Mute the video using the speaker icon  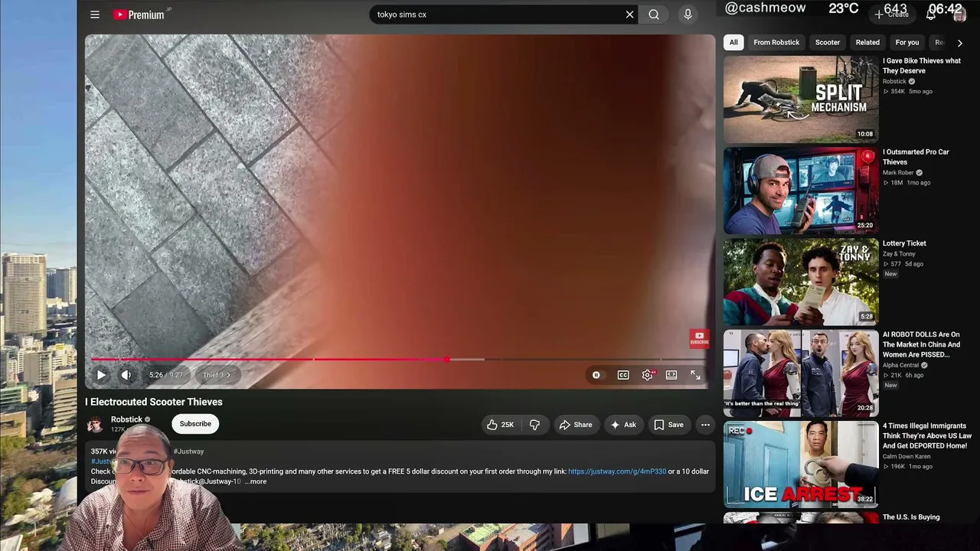(126, 375)
